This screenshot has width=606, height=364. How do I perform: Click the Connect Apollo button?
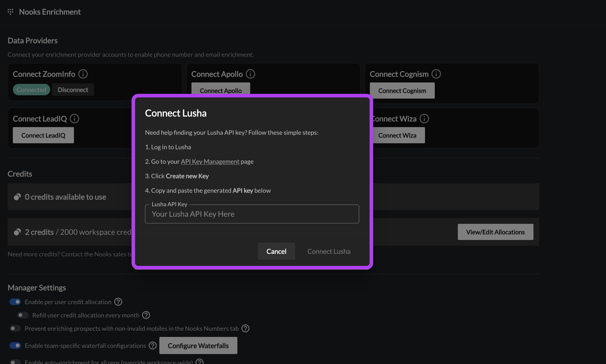(221, 89)
